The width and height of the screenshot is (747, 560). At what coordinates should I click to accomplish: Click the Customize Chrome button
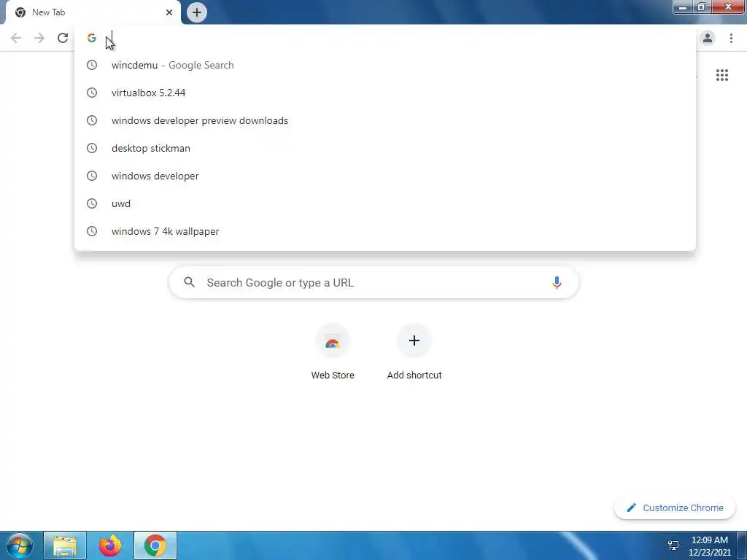point(675,507)
